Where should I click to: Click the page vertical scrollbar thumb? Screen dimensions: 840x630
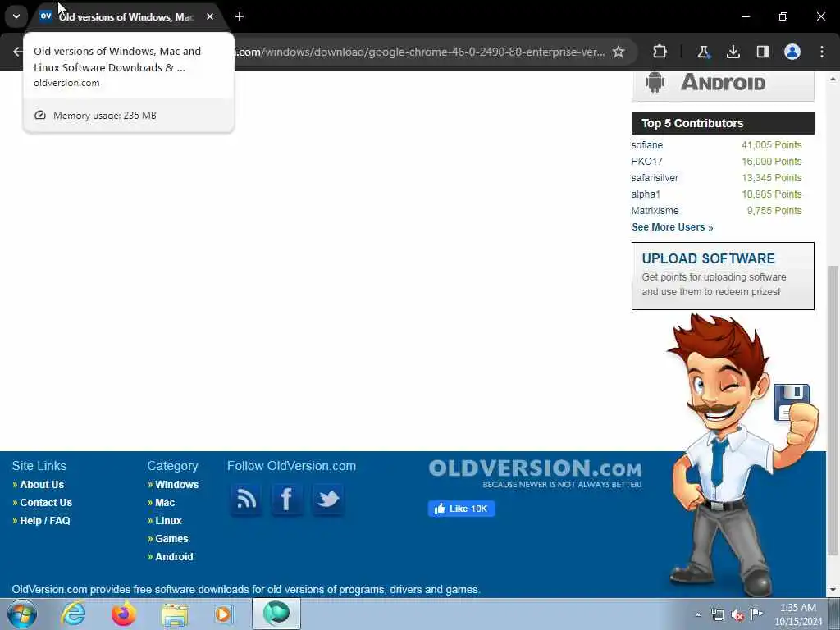click(x=833, y=410)
